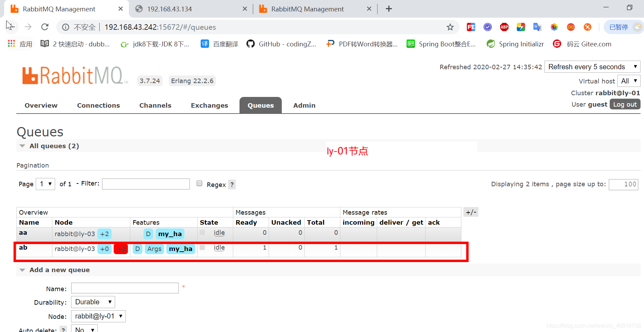Image resolution: width=644 pixels, height=332 pixels.
Task: Open the Page number dropdown
Action: (x=45, y=184)
